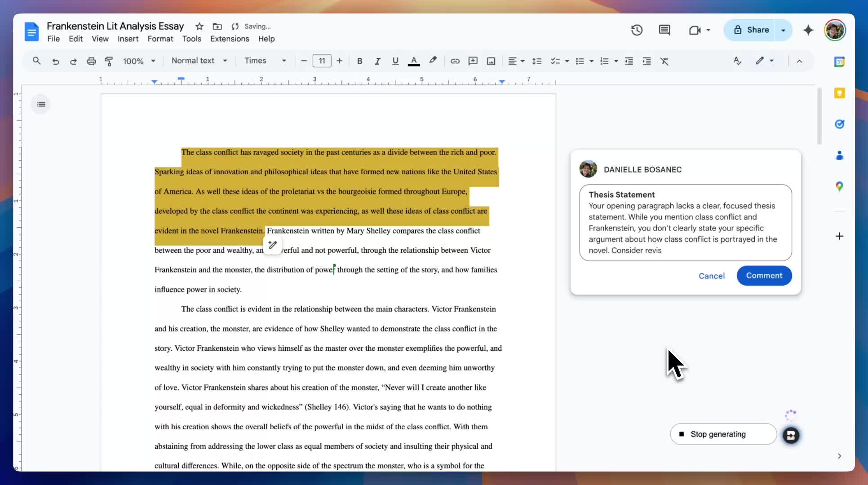This screenshot has height=485, width=868.
Task: Click the search menus magnifier icon
Action: (37, 61)
